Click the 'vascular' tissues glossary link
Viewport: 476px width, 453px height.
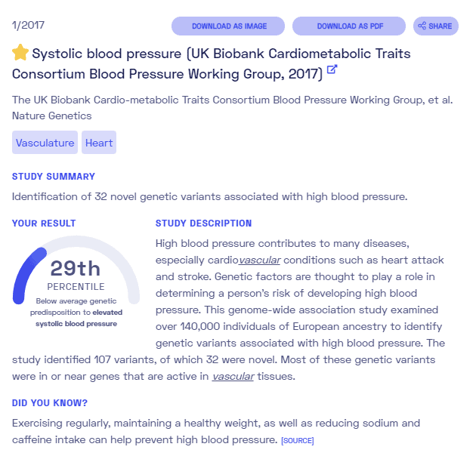point(233,376)
